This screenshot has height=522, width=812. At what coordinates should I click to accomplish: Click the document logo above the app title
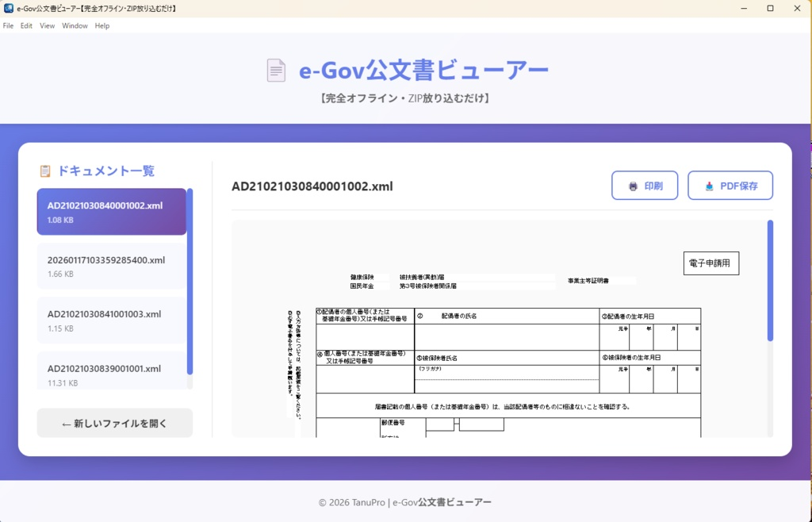[x=276, y=70]
